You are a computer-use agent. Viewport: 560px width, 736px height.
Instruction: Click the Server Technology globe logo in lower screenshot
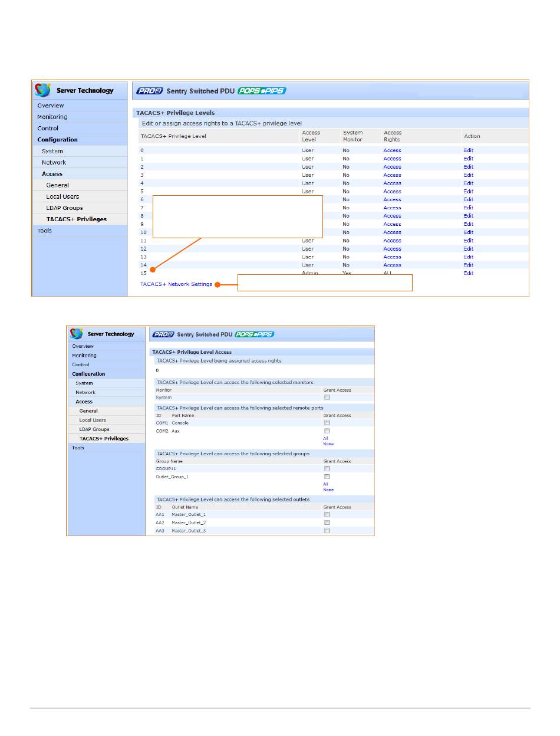[x=77, y=334]
